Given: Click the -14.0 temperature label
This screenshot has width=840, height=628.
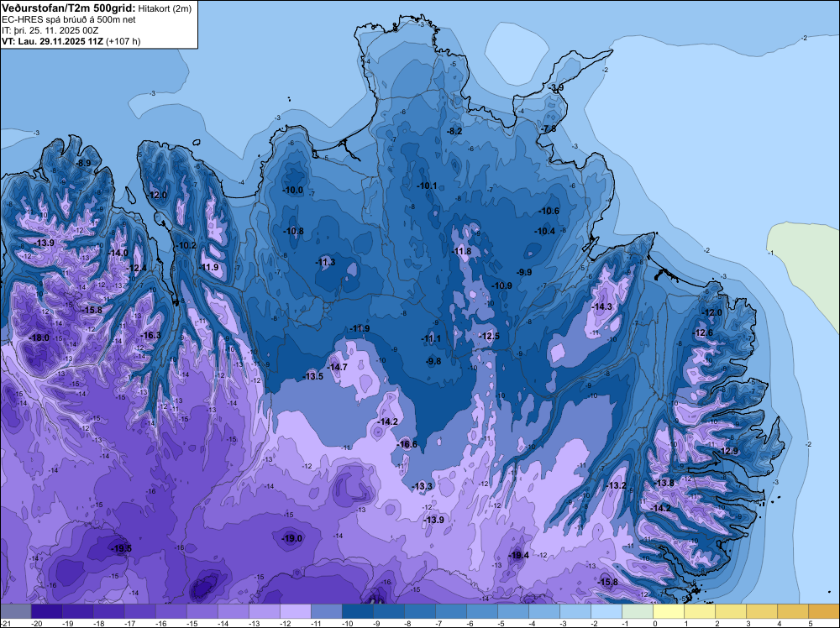Looking at the screenshot, I should [x=118, y=254].
